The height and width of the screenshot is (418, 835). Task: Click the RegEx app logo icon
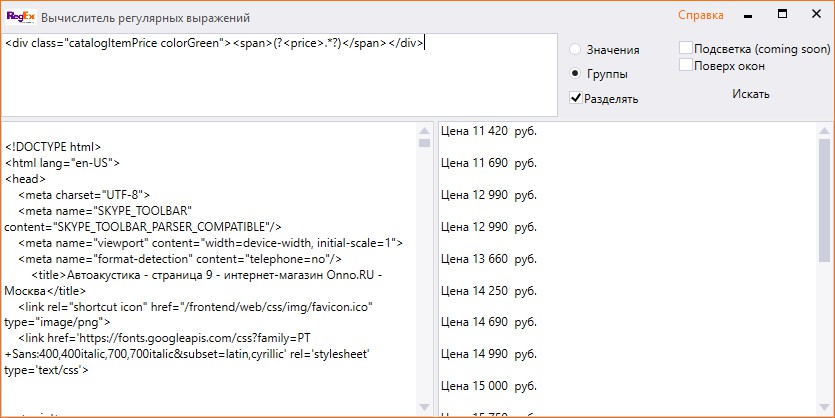point(20,17)
